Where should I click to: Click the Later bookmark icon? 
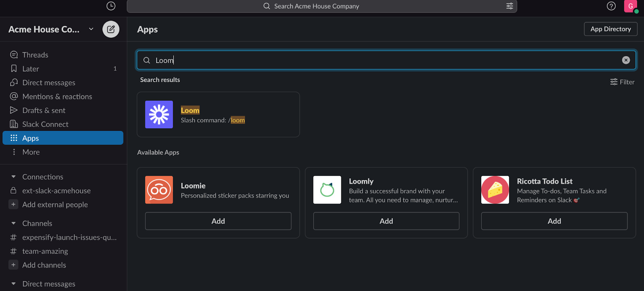(x=14, y=69)
